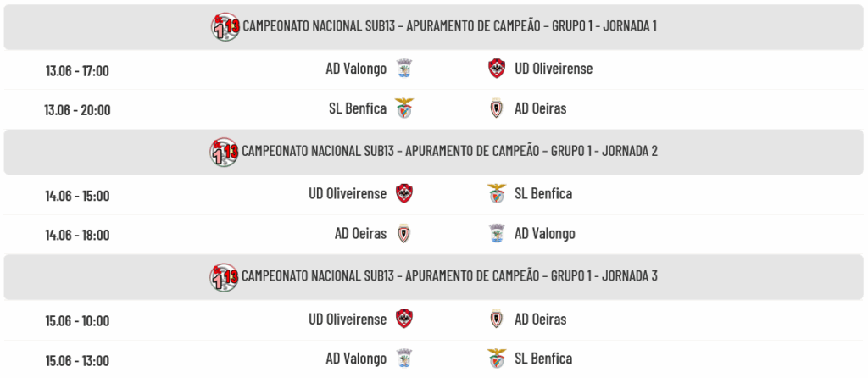The width and height of the screenshot is (868, 378).
Task: Click UD Oliveirense crest in the 13.06 17:00 match
Action: click(497, 69)
